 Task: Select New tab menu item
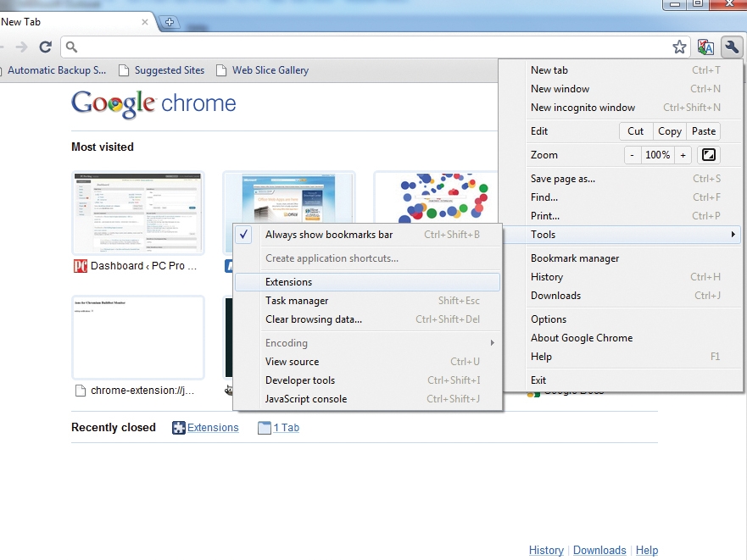click(x=633, y=70)
